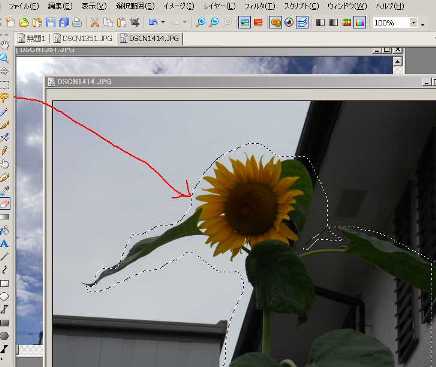The width and height of the screenshot is (436, 367).
Task: Expand the Undo history dropdown arrow
Action: tap(163, 23)
